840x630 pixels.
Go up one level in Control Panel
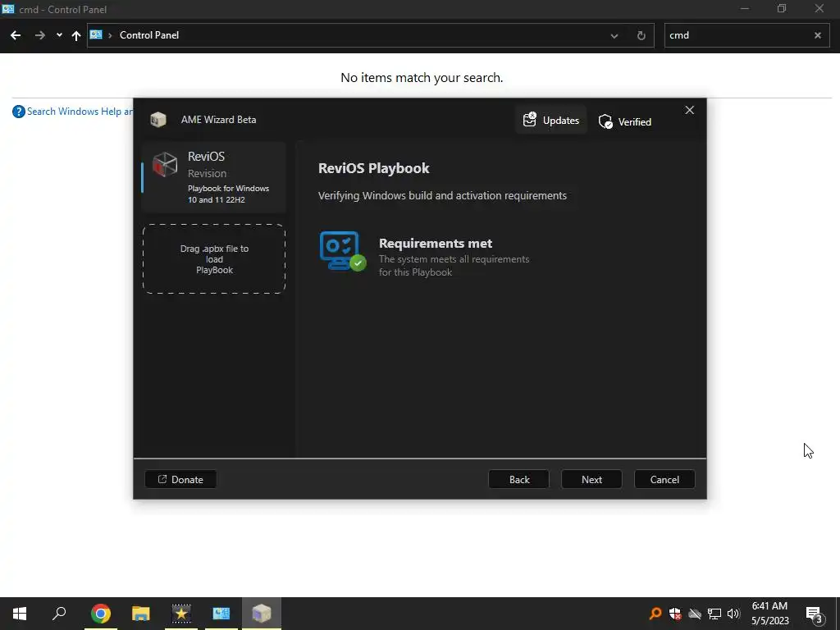(x=76, y=35)
